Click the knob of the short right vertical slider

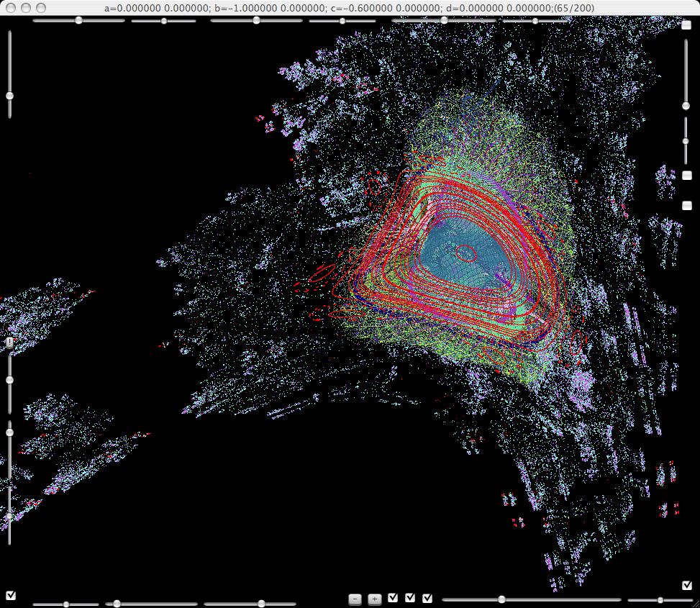[686, 141]
